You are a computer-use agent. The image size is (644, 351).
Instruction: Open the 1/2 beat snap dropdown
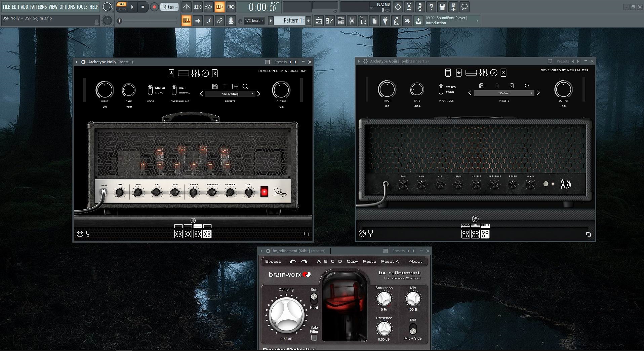(254, 21)
